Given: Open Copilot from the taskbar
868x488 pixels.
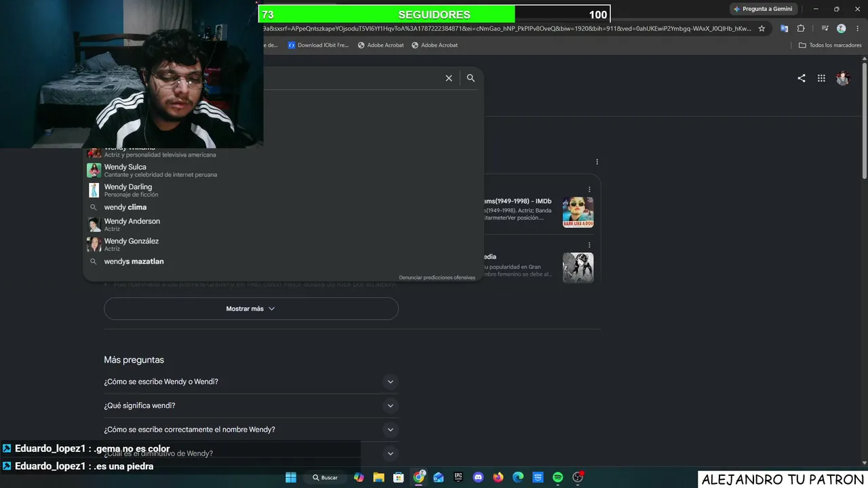Looking at the screenshot, I should point(359,477).
